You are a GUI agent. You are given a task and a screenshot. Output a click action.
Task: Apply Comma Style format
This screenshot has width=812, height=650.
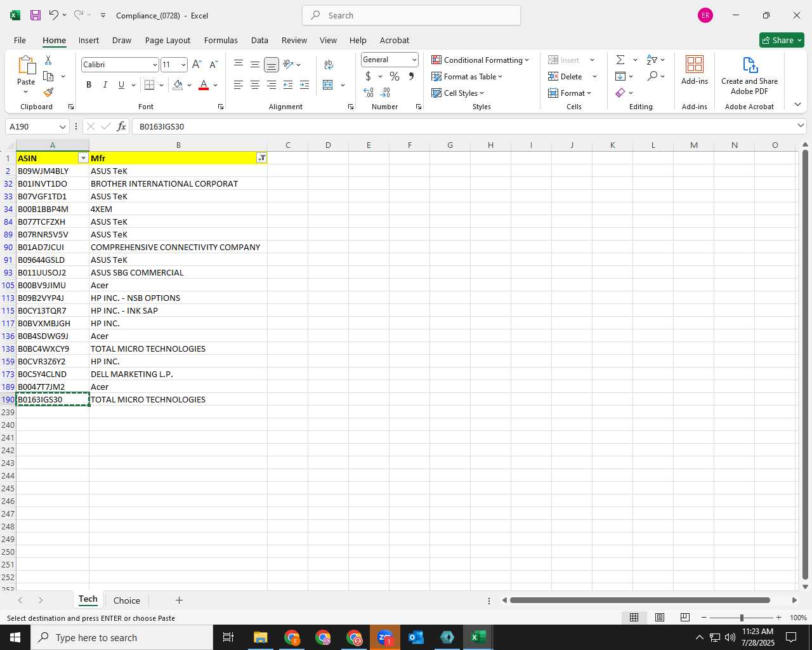(411, 76)
